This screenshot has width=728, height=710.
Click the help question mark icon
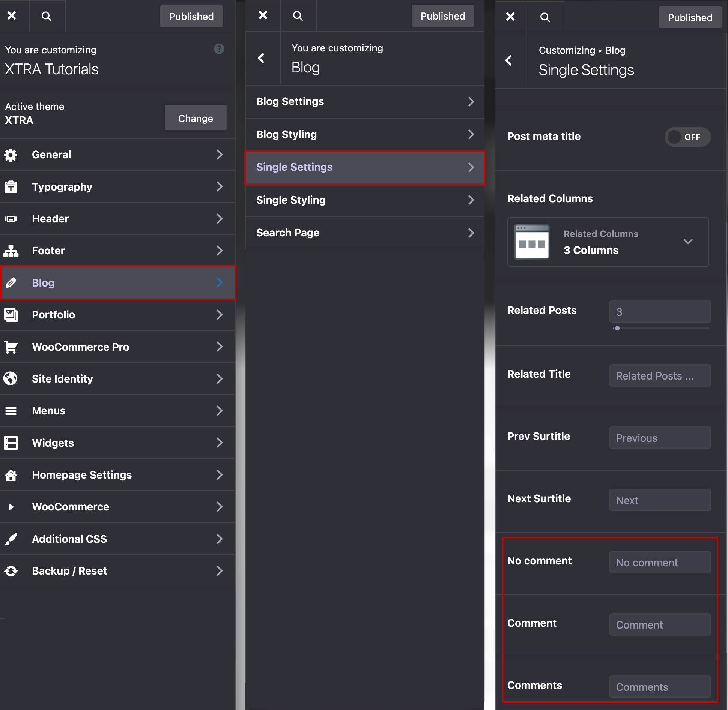coord(219,49)
